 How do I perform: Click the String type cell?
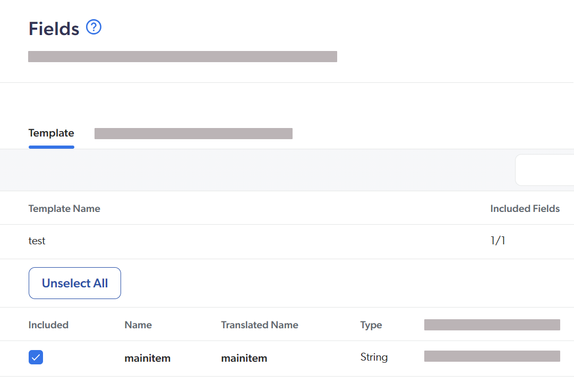coord(374,357)
